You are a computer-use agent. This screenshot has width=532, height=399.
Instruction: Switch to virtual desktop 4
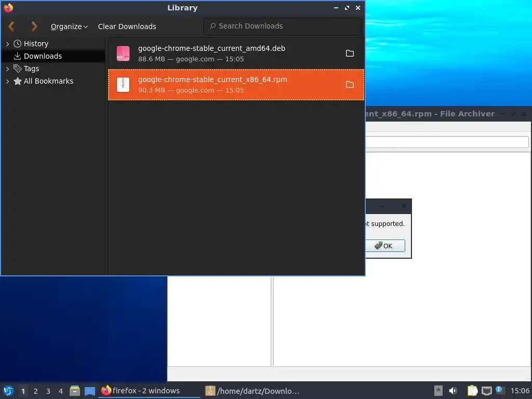(x=61, y=391)
